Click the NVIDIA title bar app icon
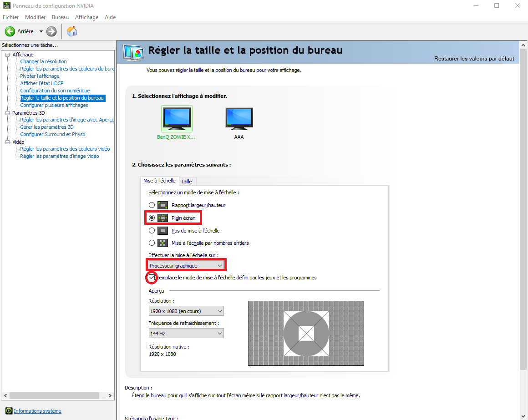 click(6, 6)
